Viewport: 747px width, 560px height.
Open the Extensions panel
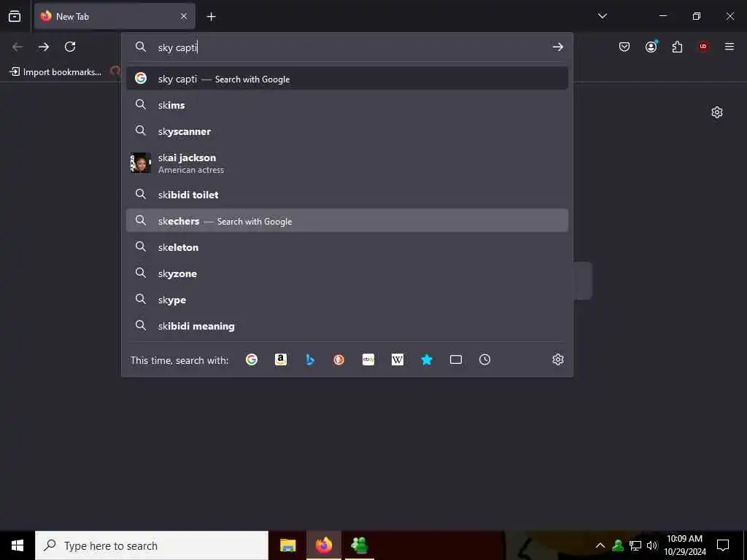point(677,47)
